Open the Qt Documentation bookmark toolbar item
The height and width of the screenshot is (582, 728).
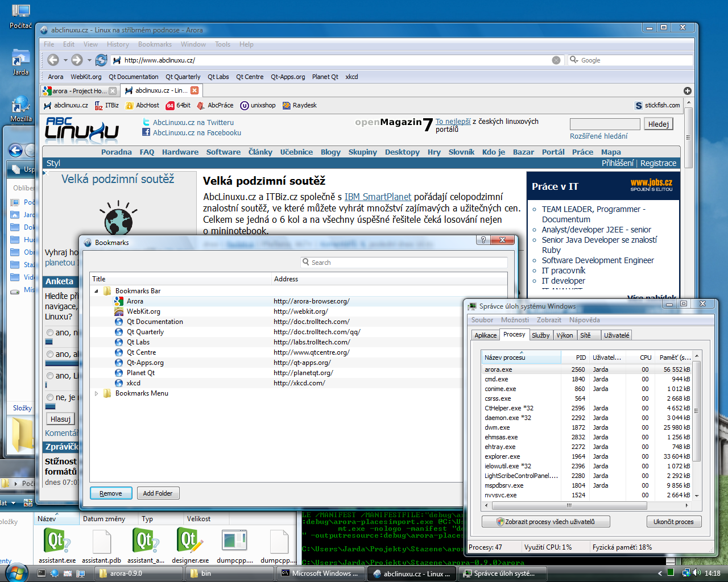134,77
